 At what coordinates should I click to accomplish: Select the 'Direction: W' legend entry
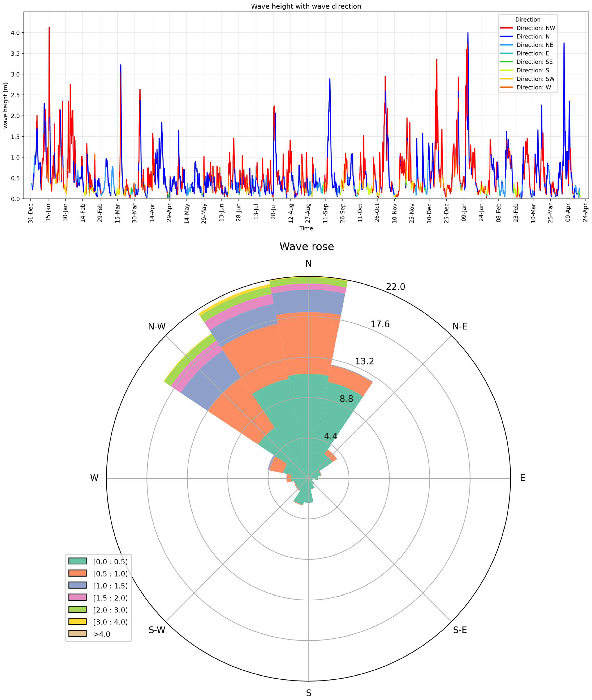pos(526,87)
